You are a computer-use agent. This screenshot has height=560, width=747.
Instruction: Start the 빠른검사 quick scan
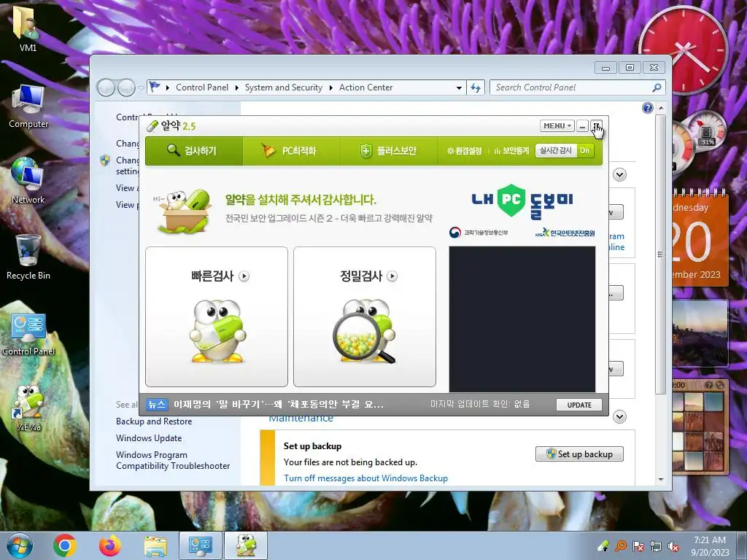click(x=220, y=276)
